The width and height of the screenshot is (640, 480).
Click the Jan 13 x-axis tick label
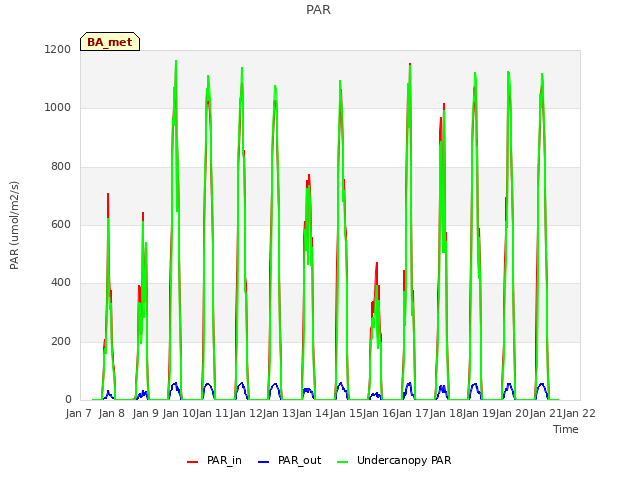click(x=279, y=413)
